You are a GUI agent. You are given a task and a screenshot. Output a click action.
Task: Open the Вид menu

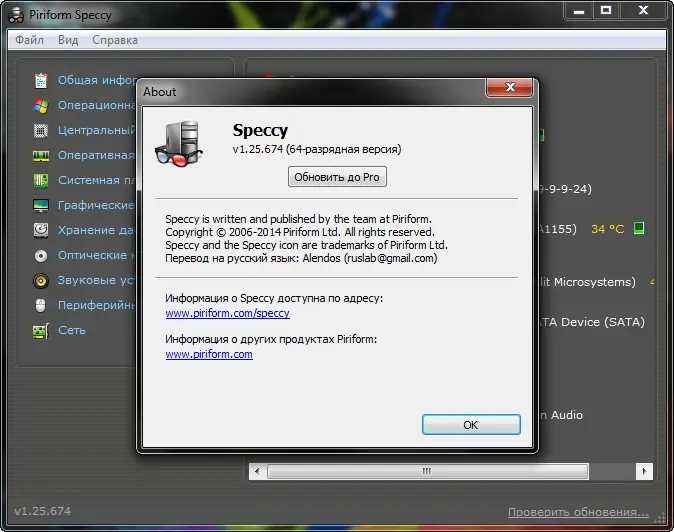[x=68, y=40]
